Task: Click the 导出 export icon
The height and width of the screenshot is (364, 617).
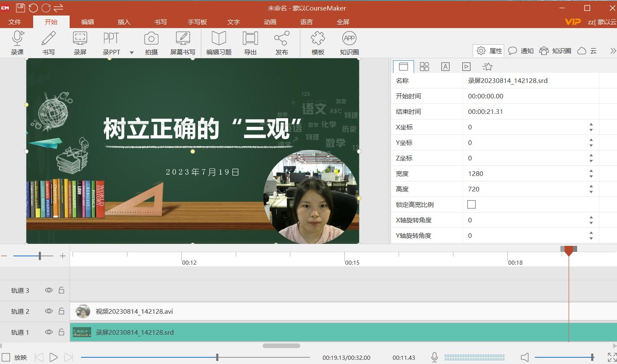Action: tap(250, 42)
